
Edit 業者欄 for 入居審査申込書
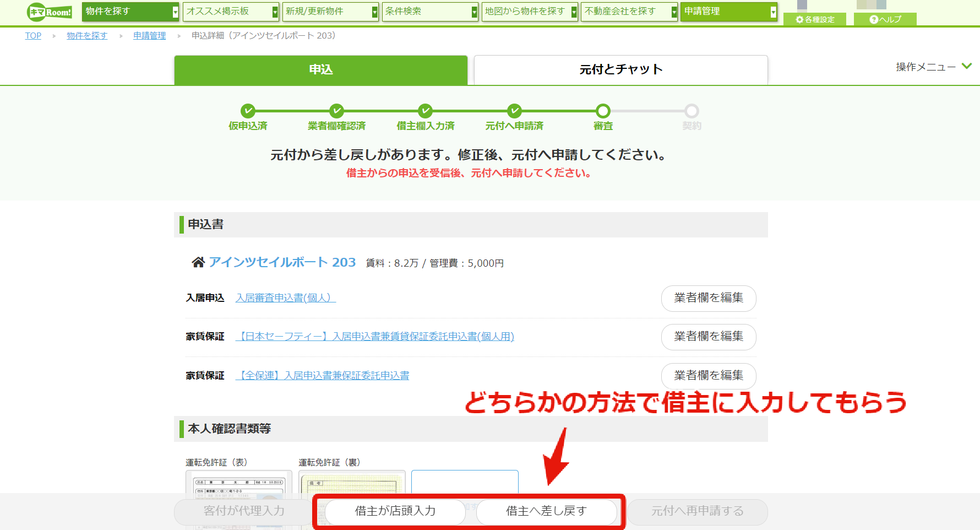[x=709, y=298]
